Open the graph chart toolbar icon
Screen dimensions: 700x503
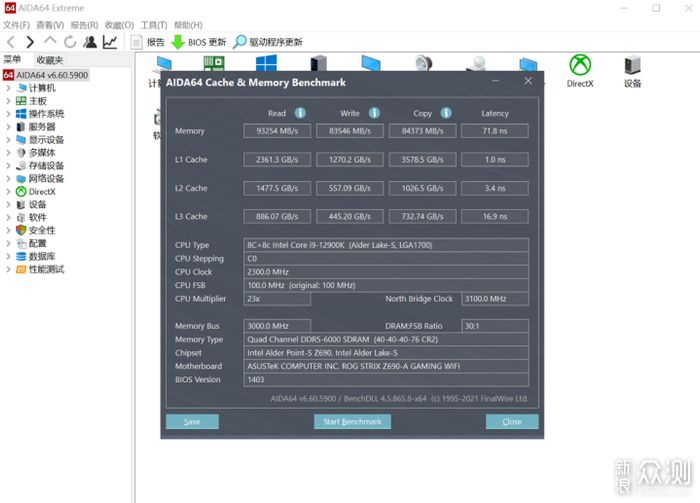110,42
